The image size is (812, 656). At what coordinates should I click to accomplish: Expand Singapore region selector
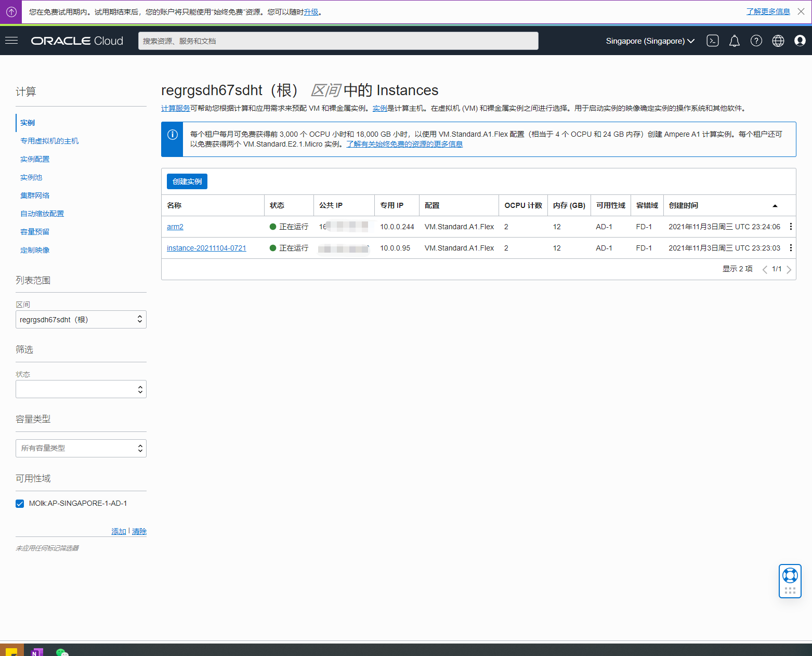650,41
